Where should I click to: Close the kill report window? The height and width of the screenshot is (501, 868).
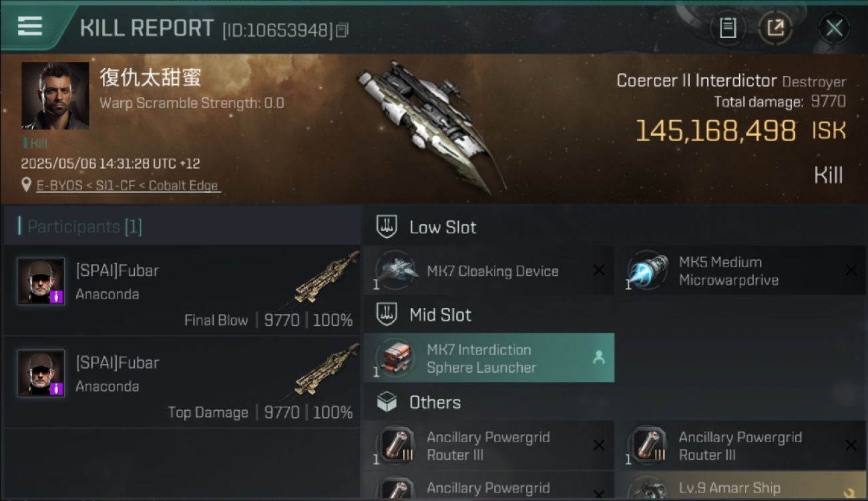click(x=835, y=28)
